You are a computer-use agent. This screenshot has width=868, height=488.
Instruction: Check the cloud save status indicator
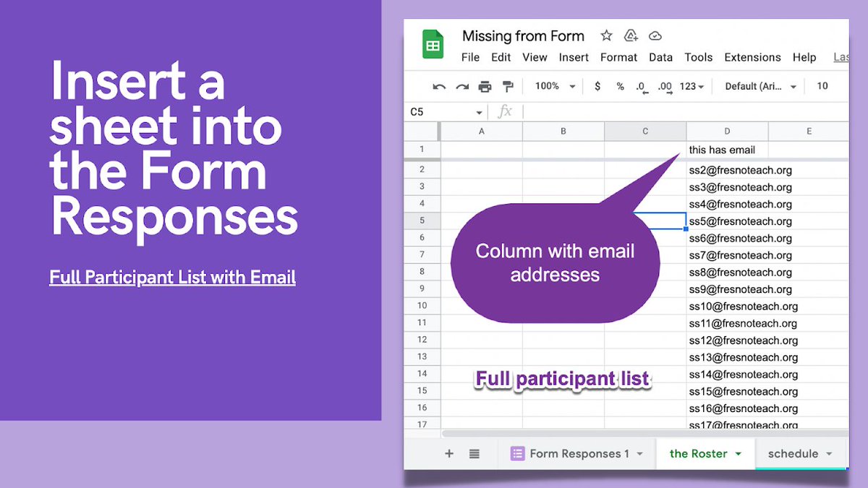pos(655,35)
